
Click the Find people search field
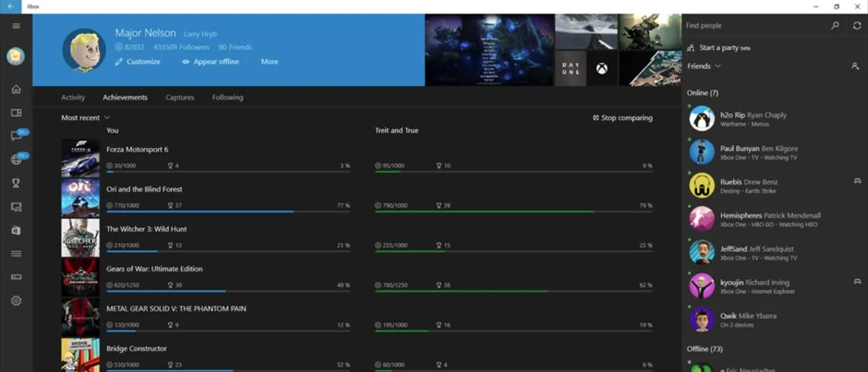755,25
